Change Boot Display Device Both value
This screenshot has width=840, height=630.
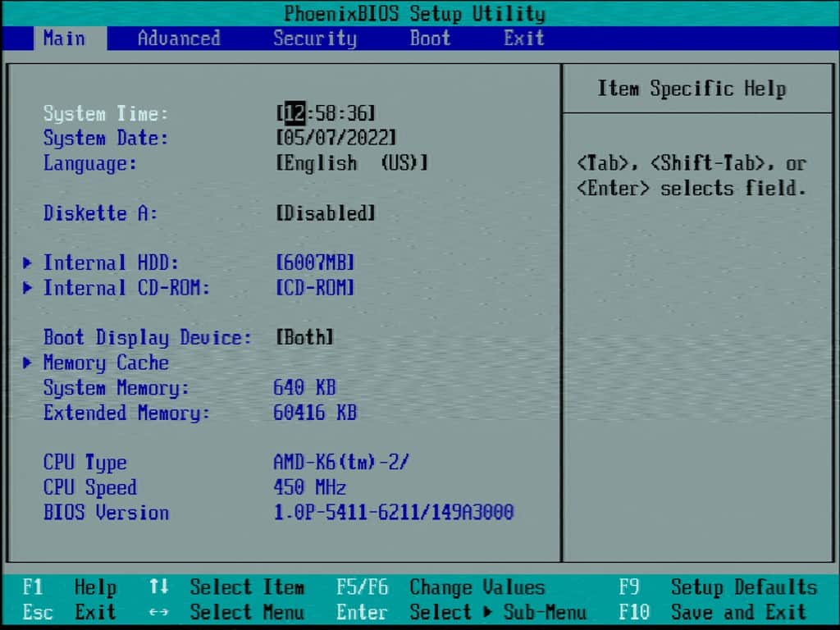(x=305, y=337)
